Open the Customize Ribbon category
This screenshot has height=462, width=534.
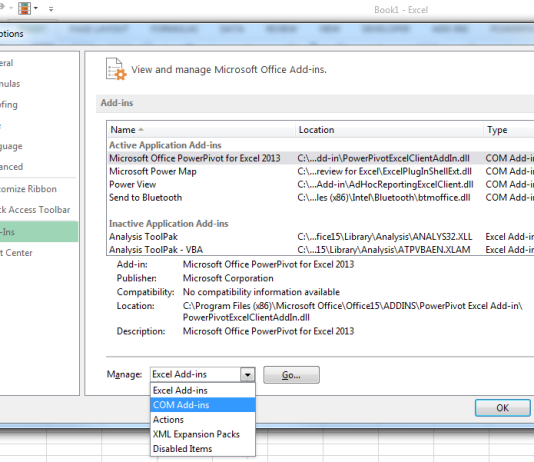tap(38, 189)
